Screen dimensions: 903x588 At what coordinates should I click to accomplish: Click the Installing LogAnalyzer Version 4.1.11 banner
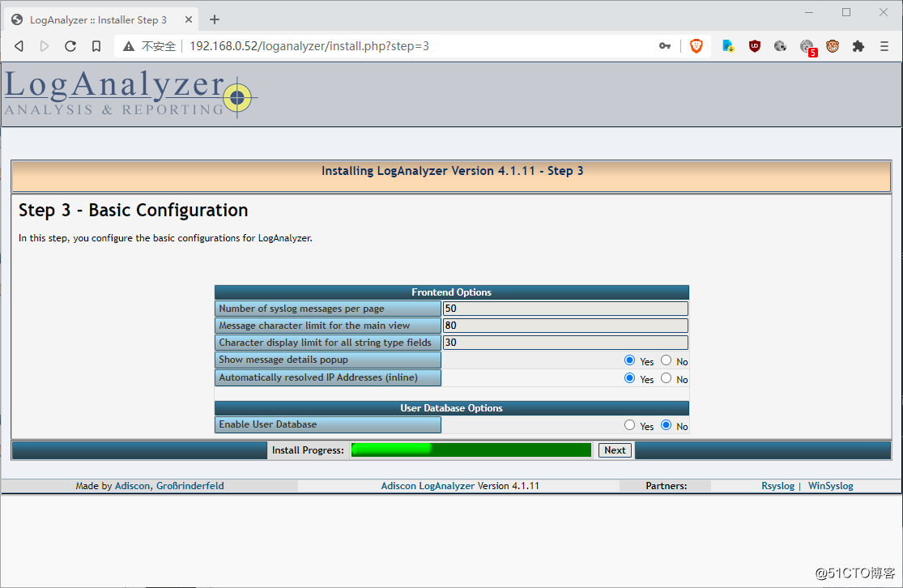point(452,176)
